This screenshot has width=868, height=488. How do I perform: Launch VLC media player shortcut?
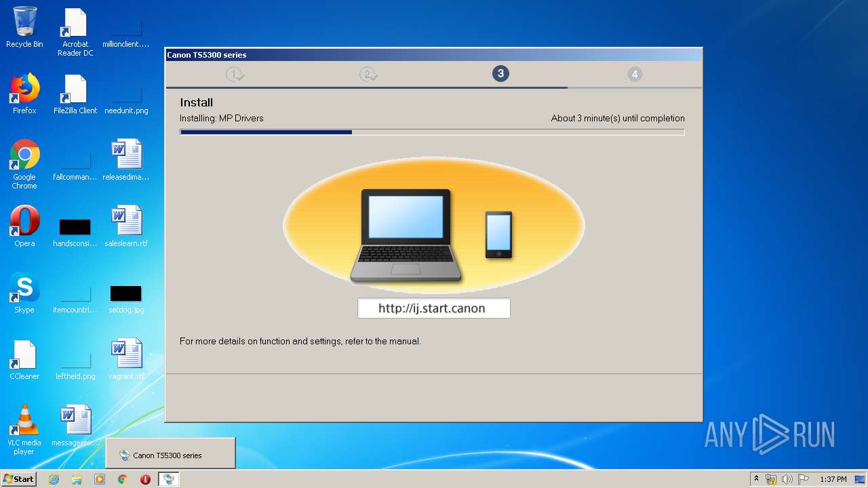24,430
